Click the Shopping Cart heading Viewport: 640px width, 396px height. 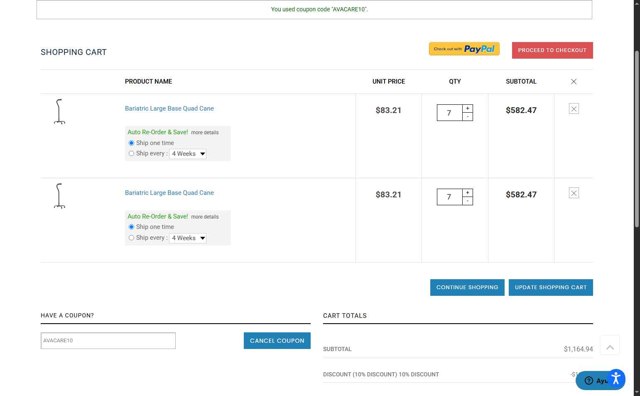(x=73, y=52)
